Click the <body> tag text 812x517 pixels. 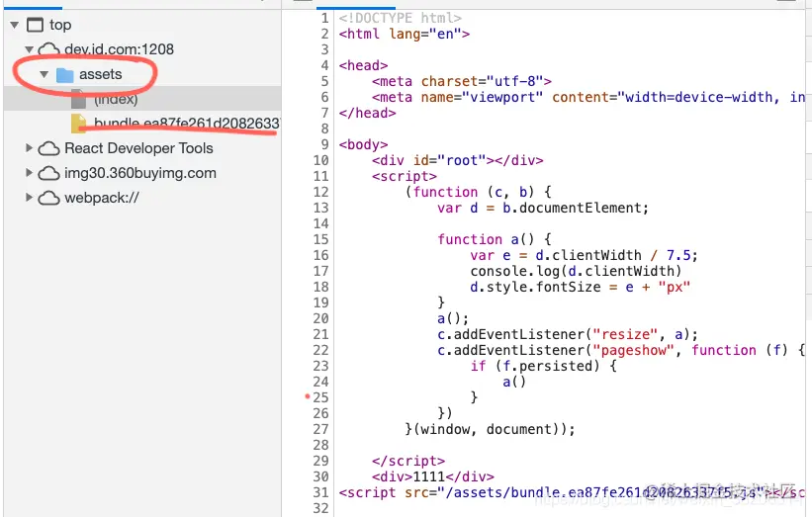(x=364, y=144)
